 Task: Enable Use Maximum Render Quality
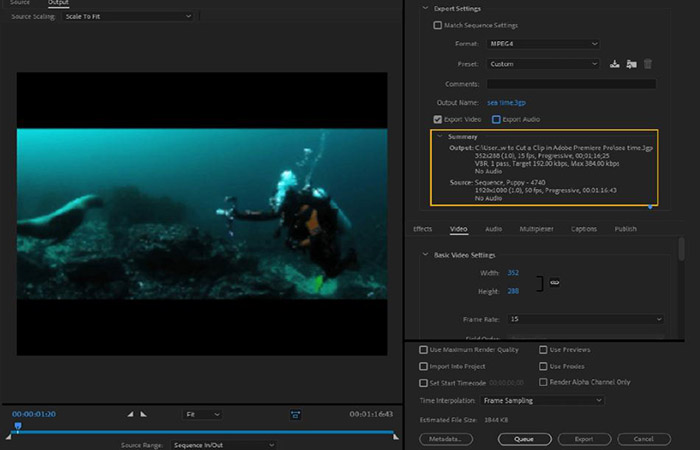pos(423,350)
